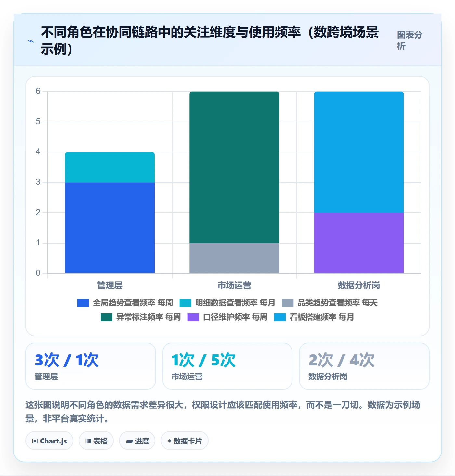Click the 图表分析 label in the header
455x476 pixels.
pos(409,40)
